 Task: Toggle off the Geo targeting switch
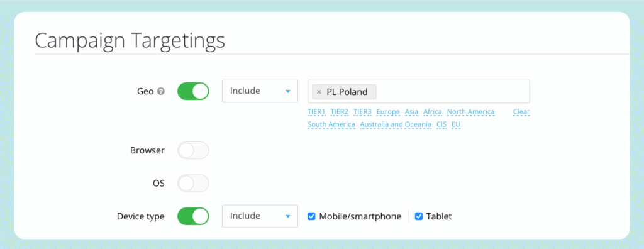(193, 91)
